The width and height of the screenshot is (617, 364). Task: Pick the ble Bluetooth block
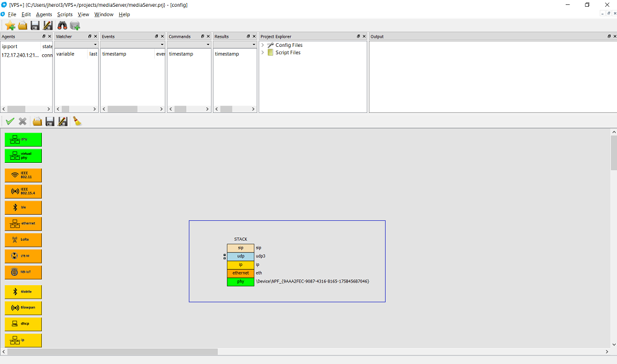tap(23, 208)
